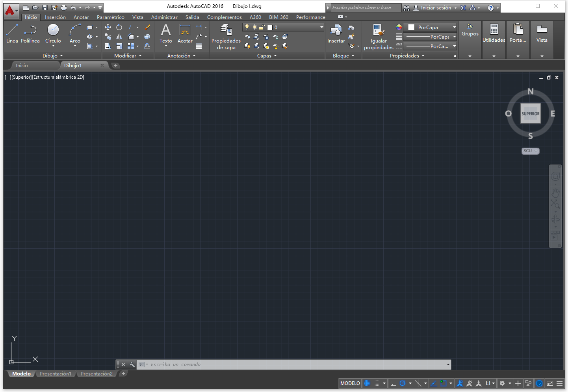Expand the Anotación panel
The height and width of the screenshot is (392, 568).
pos(182,55)
